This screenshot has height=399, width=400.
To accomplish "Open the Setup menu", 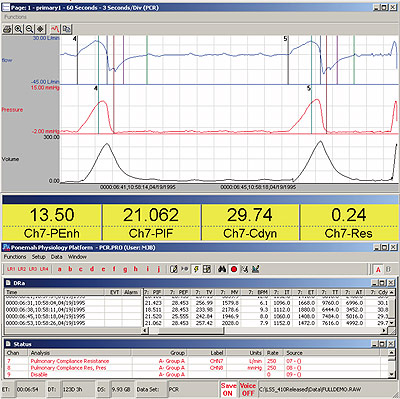I will 39,257.
